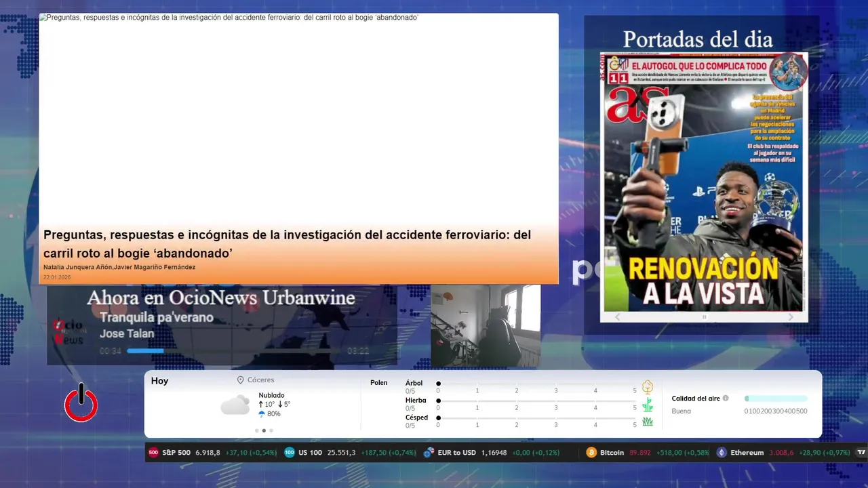This screenshot has width=868, height=488.
Task: Click Bitcoin price 89.892
Action: point(640,453)
